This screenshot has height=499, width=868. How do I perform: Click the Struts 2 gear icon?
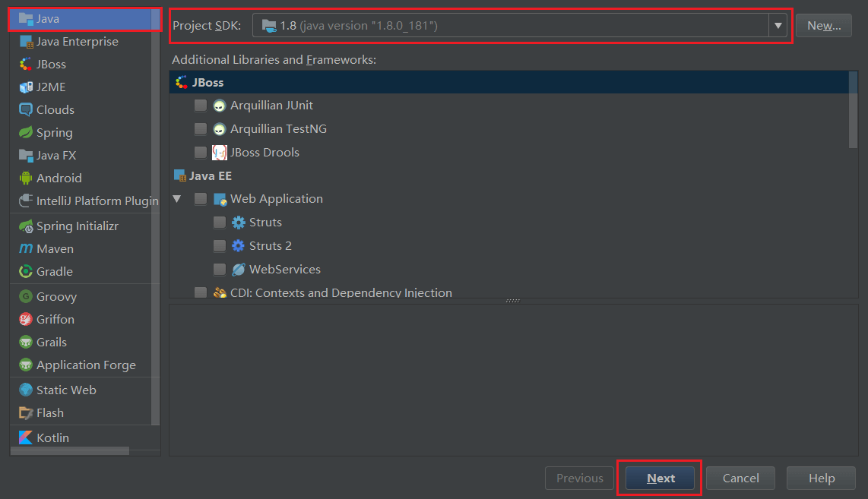click(238, 245)
